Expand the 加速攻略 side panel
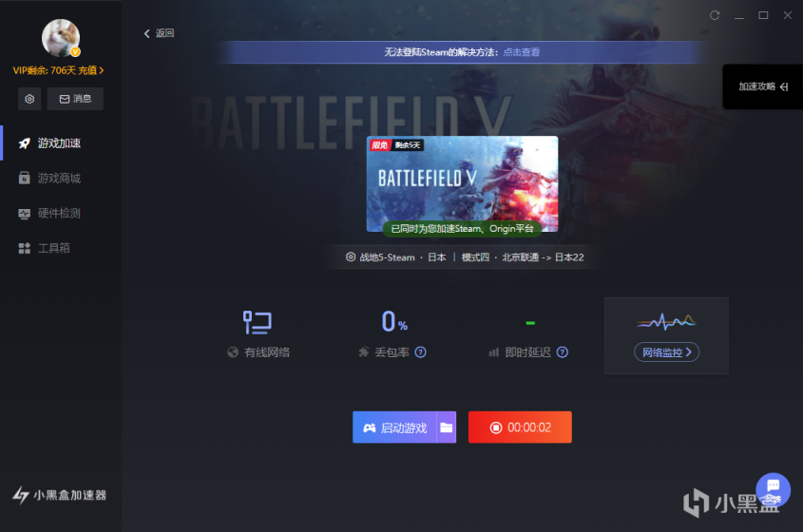The height and width of the screenshot is (532, 803). coord(762,86)
